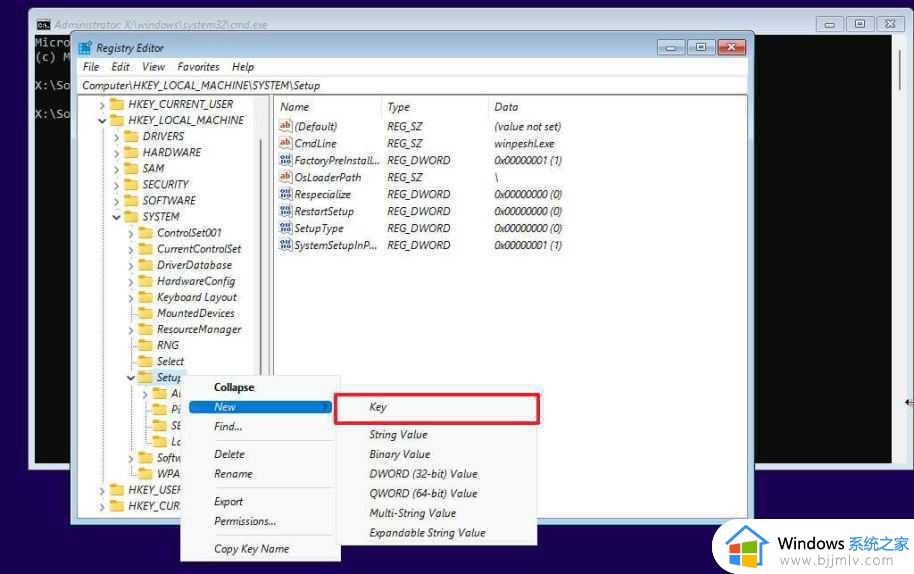Select the Select key tree item
Image resolution: width=914 pixels, height=574 pixels.
pos(170,361)
